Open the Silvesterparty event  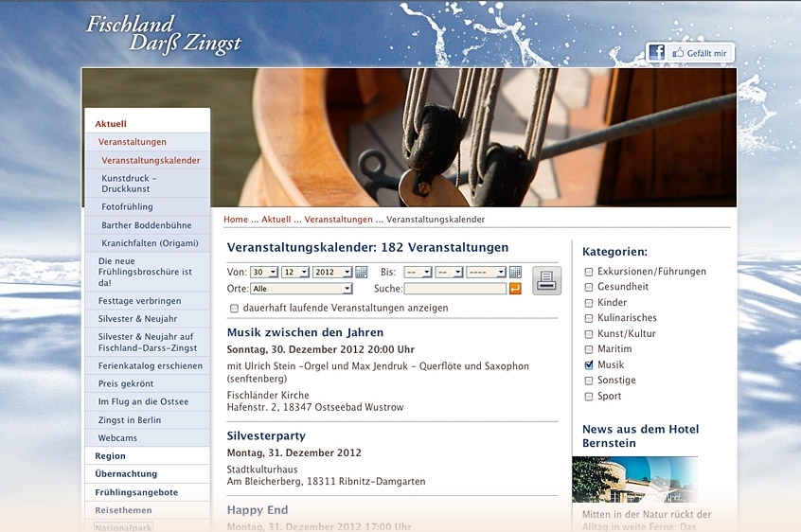tap(266, 436)
